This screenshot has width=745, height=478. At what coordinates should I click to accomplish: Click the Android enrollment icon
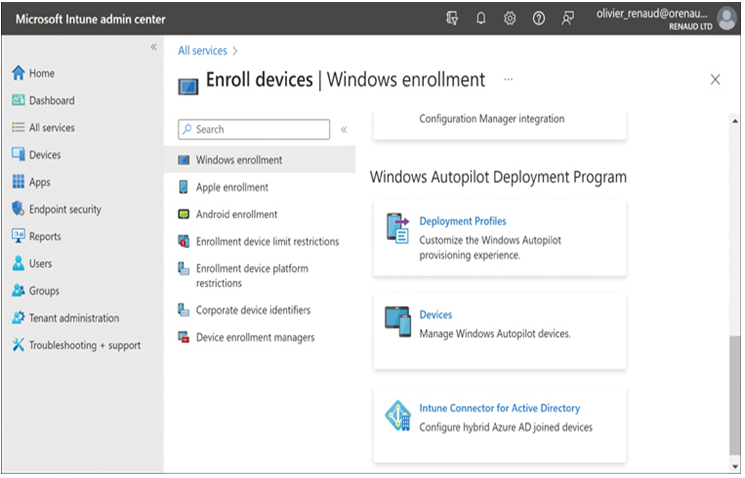pos(184,215)
